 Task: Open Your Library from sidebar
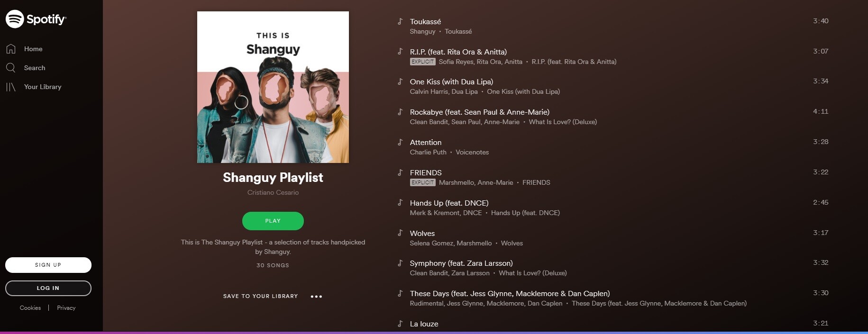click(x=43, y=87)
